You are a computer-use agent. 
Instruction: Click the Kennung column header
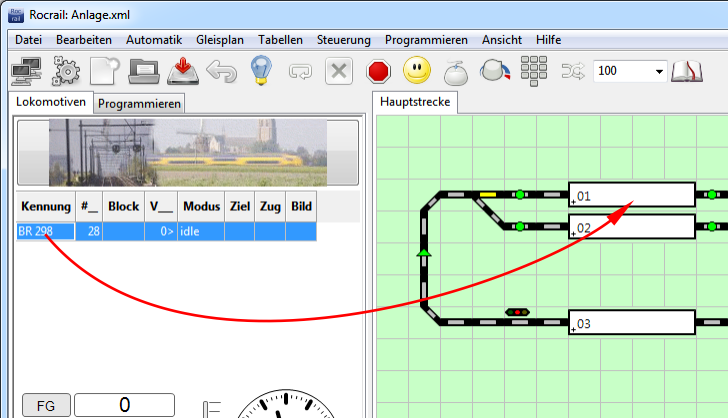point(45,206)
